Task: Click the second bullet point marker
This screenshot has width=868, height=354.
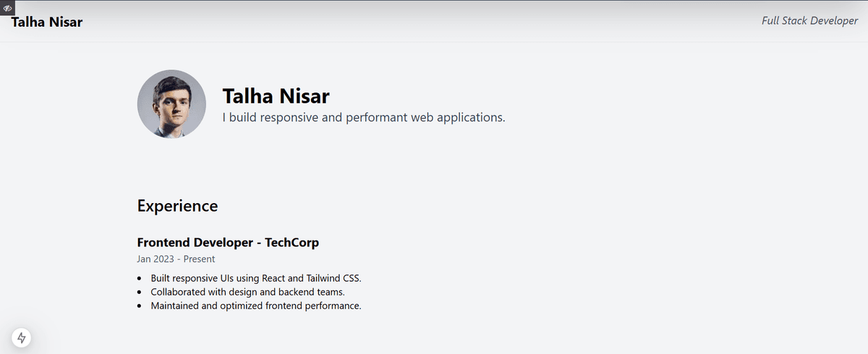Action: point(140,293)
